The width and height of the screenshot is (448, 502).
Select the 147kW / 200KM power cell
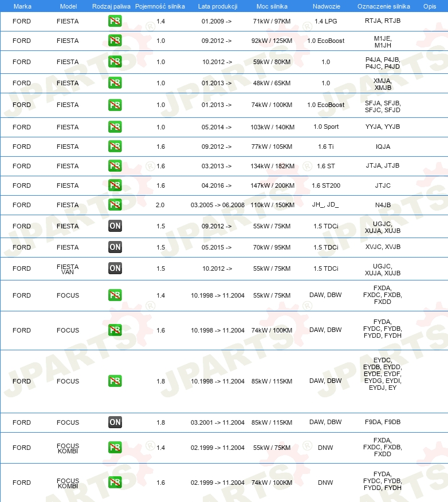click(x=272, y=185)
